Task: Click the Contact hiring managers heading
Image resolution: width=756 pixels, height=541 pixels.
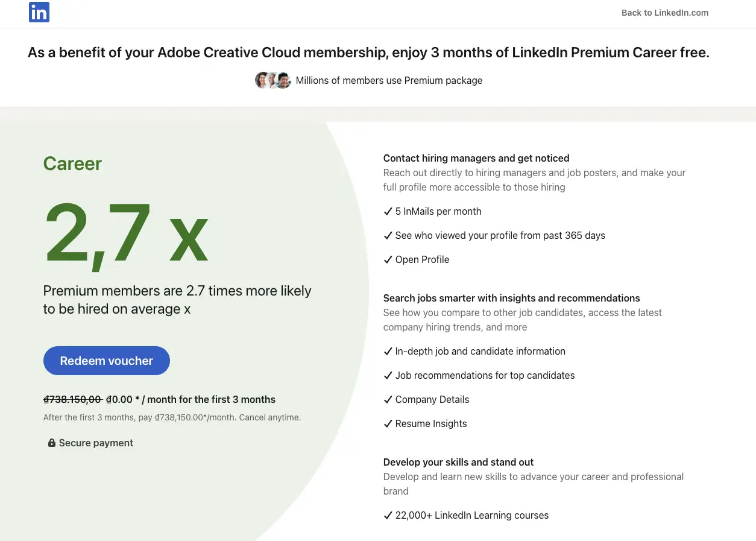Action: [476, 158]
